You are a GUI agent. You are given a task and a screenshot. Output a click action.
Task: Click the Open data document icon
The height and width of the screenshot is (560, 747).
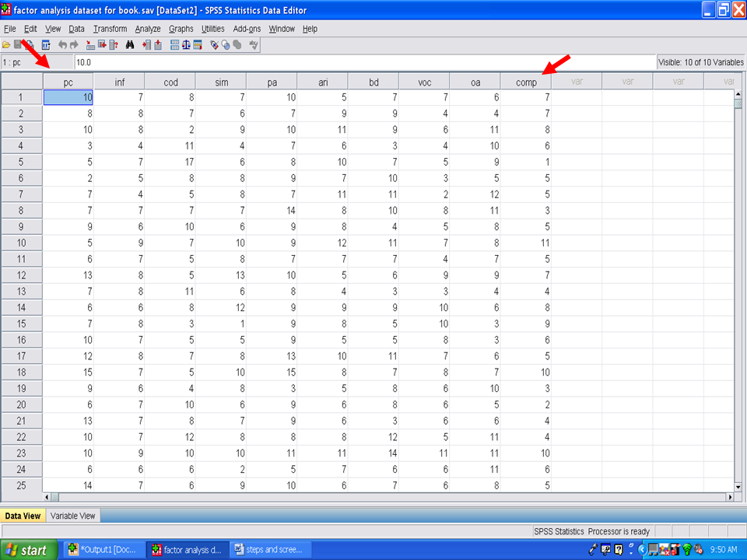click(6, 45)
